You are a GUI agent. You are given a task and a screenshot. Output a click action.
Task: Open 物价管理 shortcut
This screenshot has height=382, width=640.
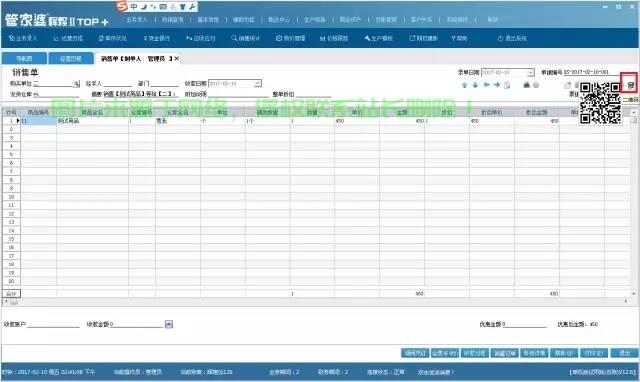pyautogui.click(x=290, y=38)
